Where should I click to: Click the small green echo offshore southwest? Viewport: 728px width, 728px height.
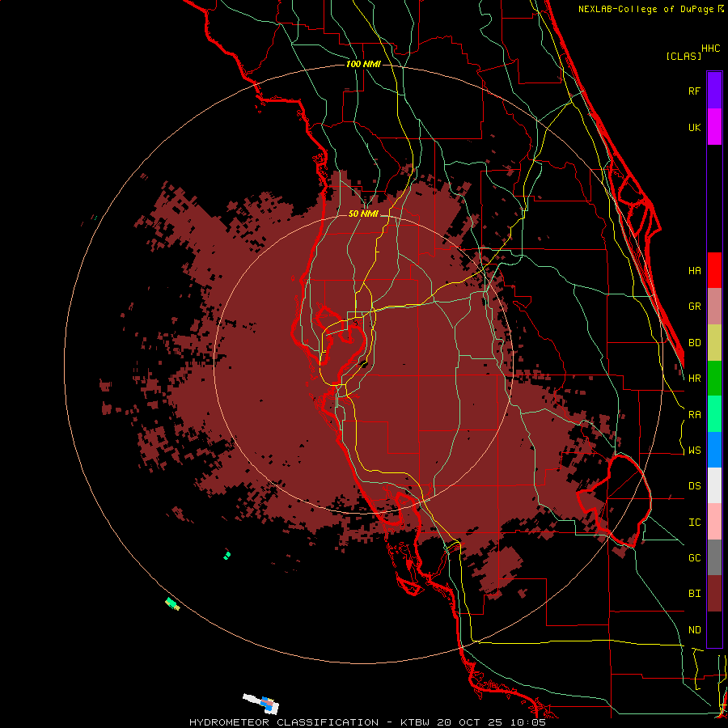coord(226,555)
